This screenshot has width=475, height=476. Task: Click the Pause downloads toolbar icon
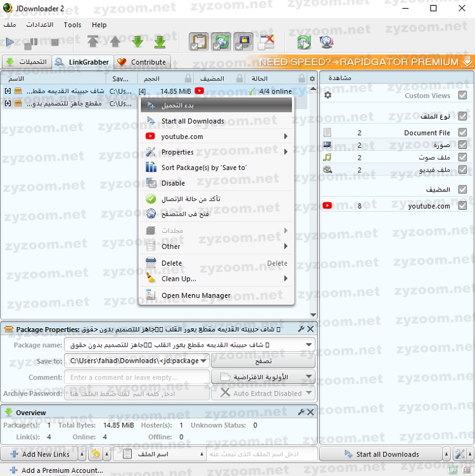(x=30, y=43)
